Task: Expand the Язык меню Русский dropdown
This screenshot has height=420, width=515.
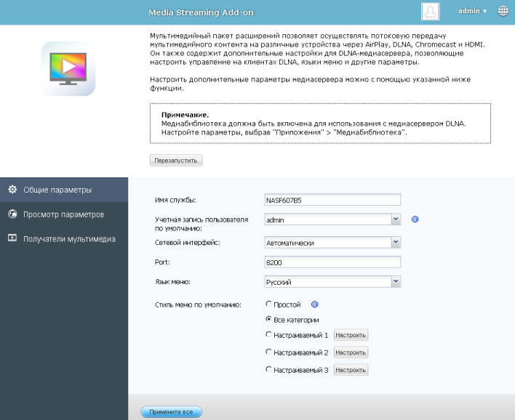Action: pos(396,281)
